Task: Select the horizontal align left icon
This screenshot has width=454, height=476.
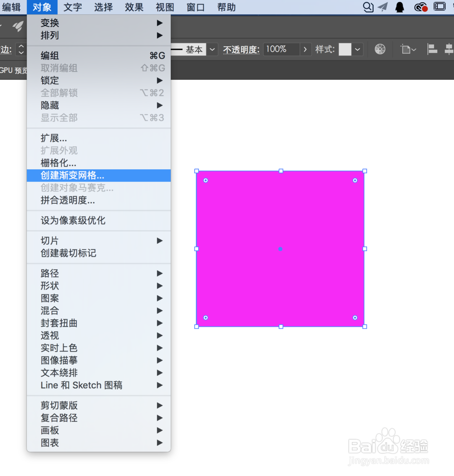Action: [432, 49]
